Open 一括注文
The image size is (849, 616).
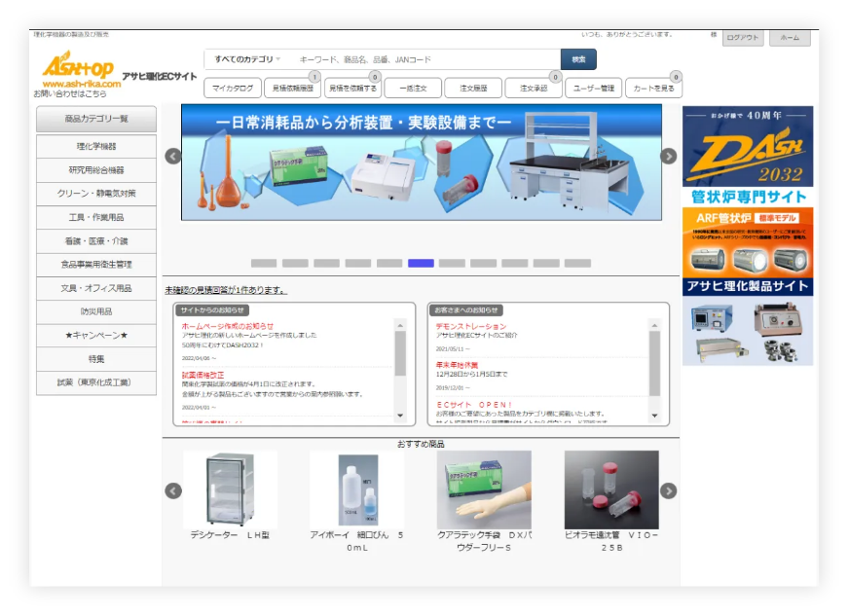coord(413,89)
